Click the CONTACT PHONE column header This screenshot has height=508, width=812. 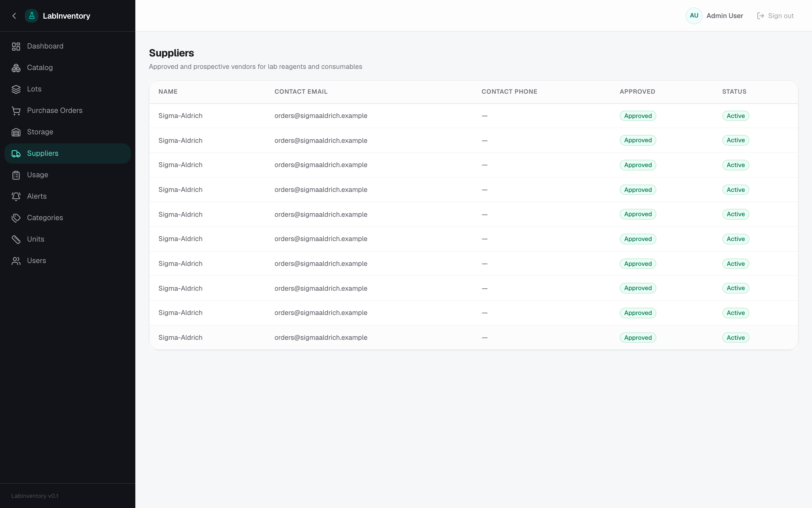pyautogui.click(x=509, y=92)
